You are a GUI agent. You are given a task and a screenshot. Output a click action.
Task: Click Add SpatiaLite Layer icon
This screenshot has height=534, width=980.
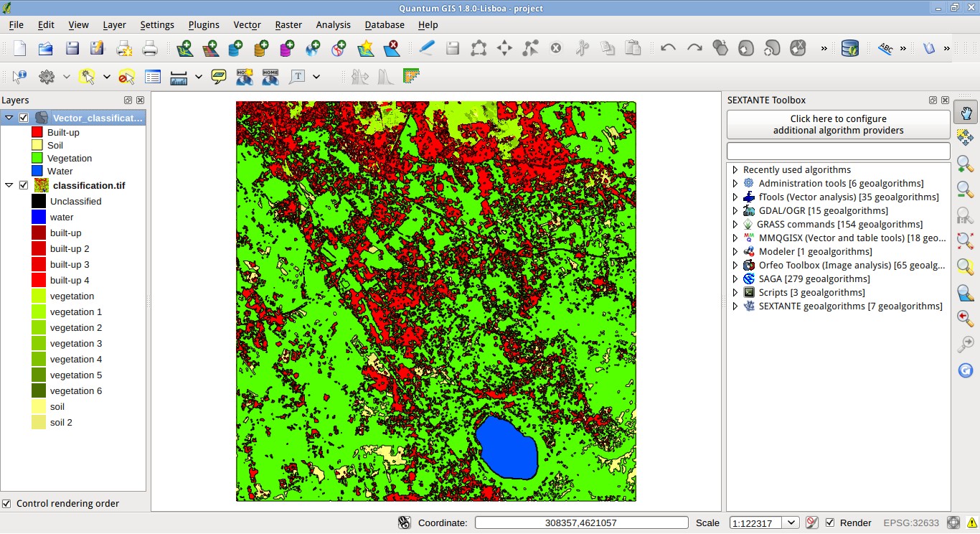pyautogui.click(x=261, y=49)
